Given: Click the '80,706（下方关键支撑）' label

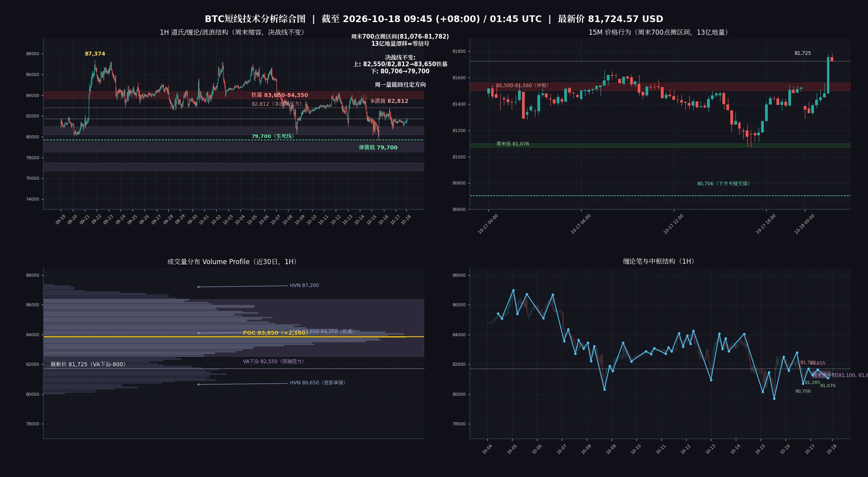Looking at the screenshot, I should coord(724,184).
